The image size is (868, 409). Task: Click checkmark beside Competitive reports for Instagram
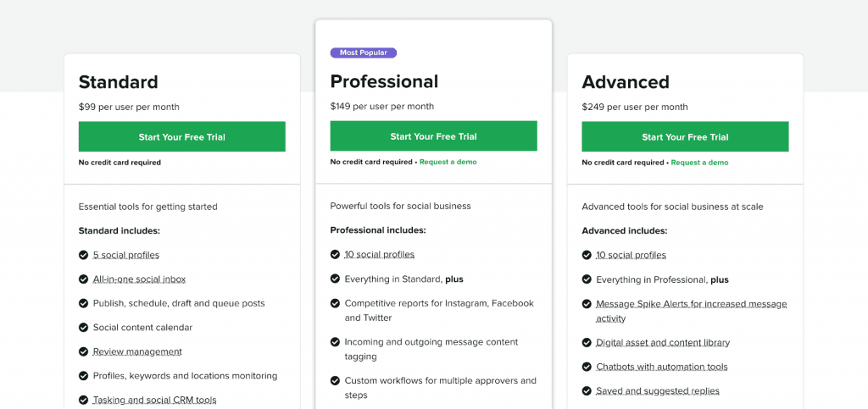click(x=335, y=303)
